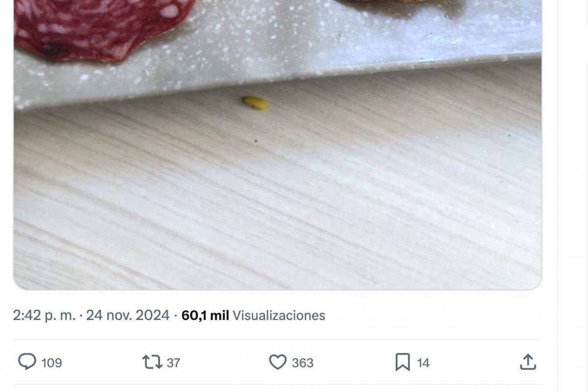Image resolution: width=588 pixels, height=392 pixels.
Task: Click the 24 nov. 2024 date
Action: tap(127, 316)
